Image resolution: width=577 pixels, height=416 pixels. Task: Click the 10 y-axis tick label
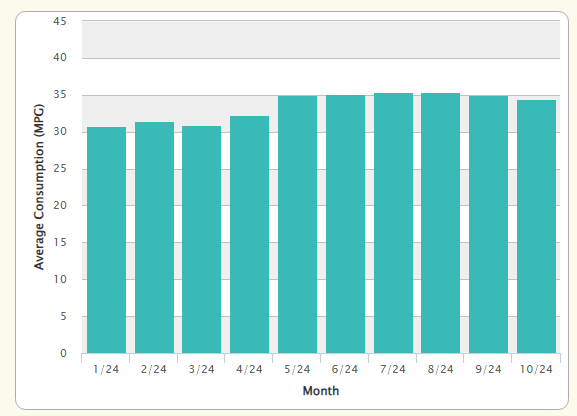point(60,279)
